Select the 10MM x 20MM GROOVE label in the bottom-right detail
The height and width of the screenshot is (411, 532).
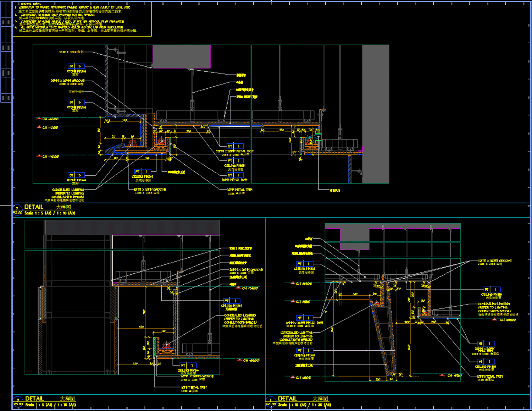[x=494, y=261]
